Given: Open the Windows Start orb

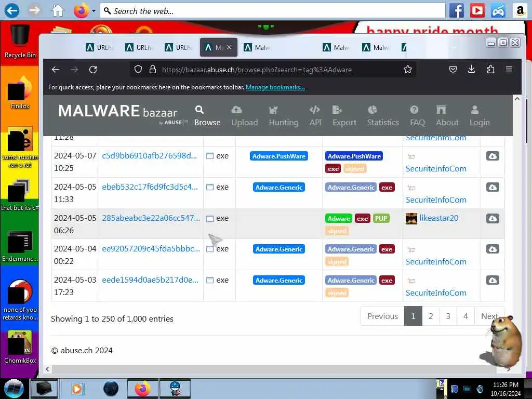Looking at the screenshot, I should coord(14,389).
